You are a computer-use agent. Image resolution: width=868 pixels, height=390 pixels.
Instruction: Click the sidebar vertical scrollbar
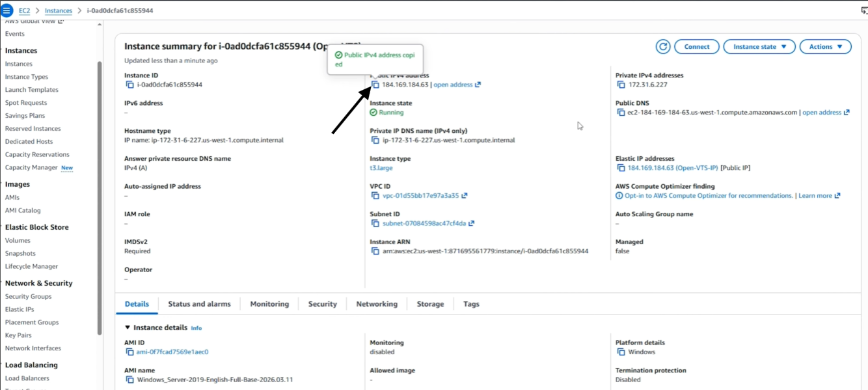[100, 198]
